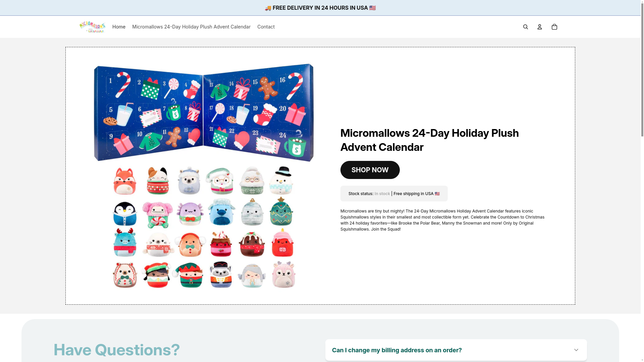Click the Micromallows logo

pos(92,27)
